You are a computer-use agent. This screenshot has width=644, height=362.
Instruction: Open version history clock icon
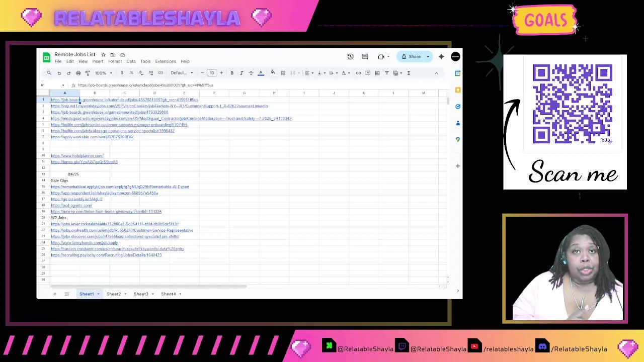click(x=350, y=56)
